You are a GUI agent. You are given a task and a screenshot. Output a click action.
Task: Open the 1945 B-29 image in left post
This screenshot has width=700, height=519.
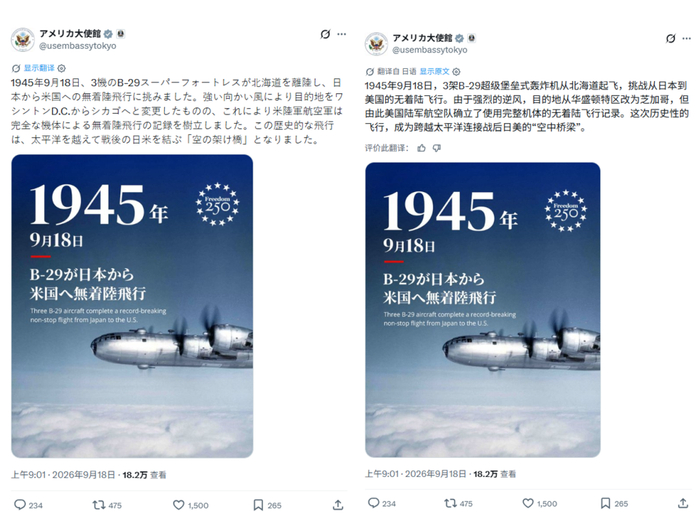click(132, 306)
